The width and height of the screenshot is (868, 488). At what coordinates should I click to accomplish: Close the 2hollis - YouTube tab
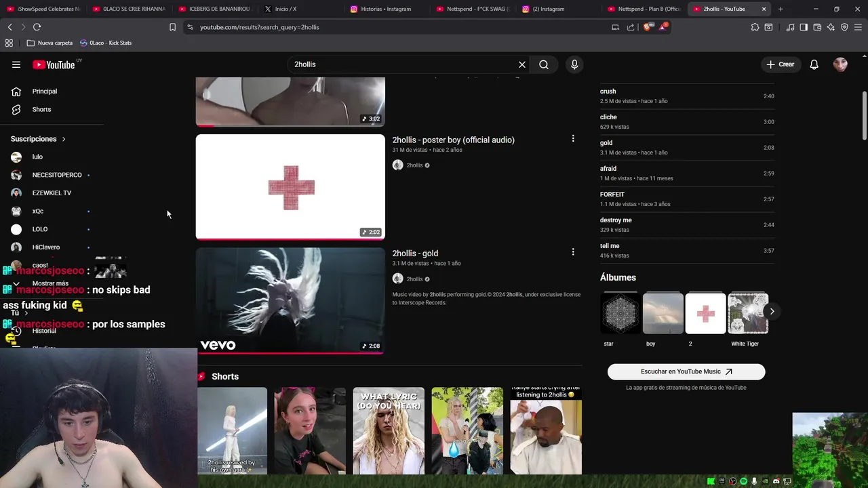pyautogui.click(x=764, y=9)
